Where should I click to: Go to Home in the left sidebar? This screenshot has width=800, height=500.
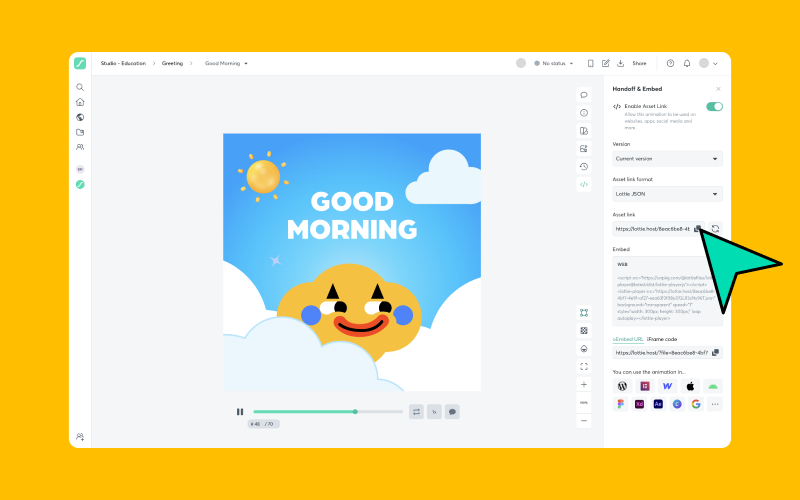coord(80,102)
